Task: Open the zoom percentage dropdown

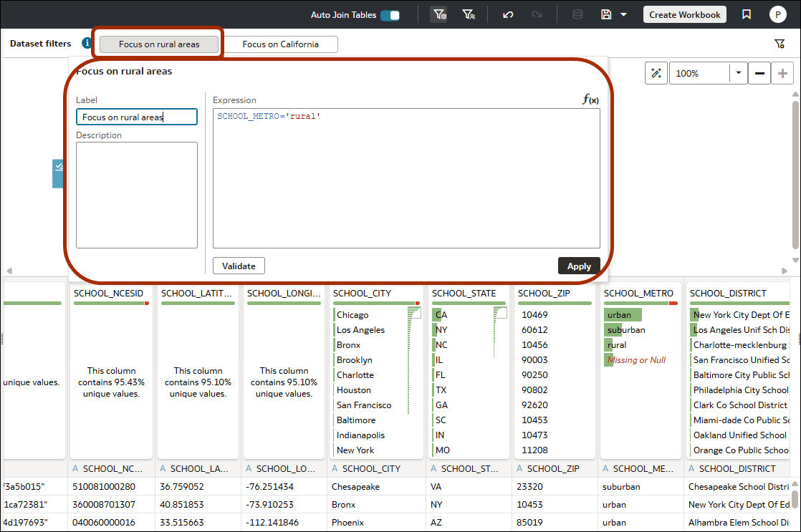Action: pyautogui.click(x=737, y=72)
